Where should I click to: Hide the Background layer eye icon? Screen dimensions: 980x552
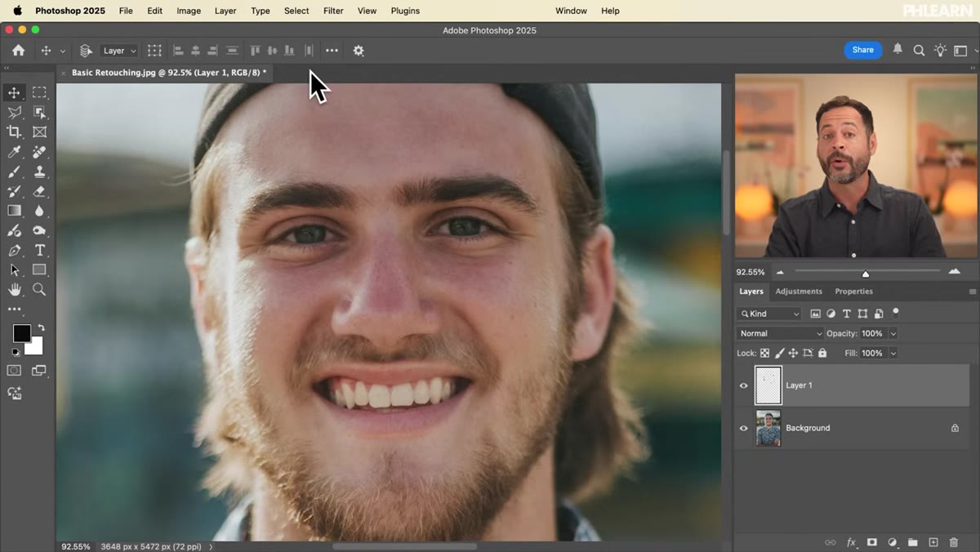(743, 428)
